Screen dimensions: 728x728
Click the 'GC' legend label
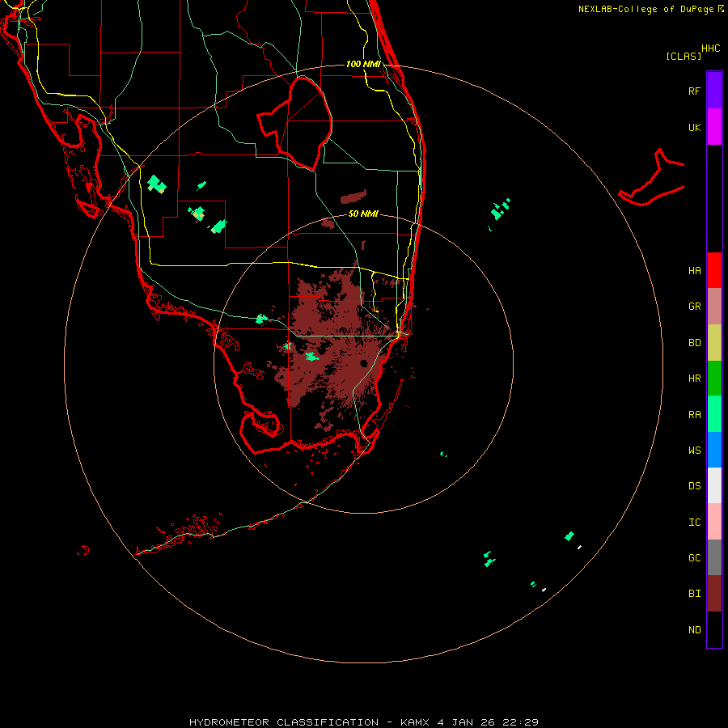pyautogui.click(x=694, y=558)
